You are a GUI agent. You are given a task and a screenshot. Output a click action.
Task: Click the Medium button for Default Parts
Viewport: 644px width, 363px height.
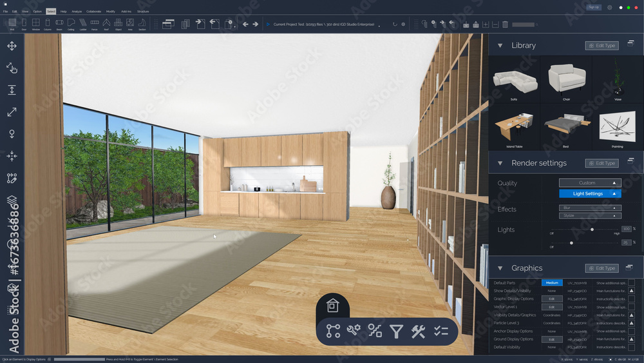[x=552, y=283]
